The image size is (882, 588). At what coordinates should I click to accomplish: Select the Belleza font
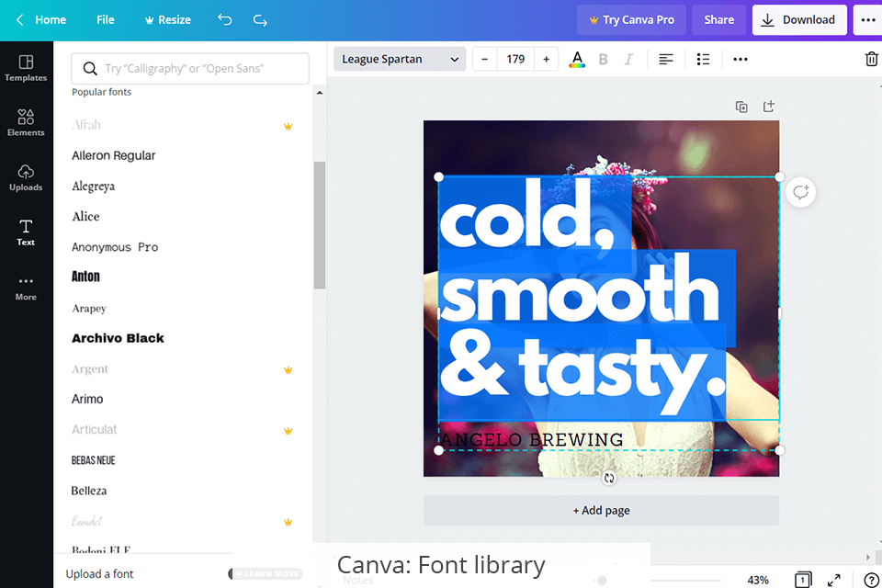tap(89, 491)
